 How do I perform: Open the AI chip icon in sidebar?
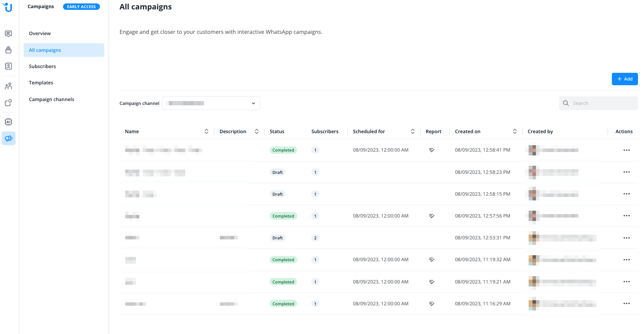[8, 122]
